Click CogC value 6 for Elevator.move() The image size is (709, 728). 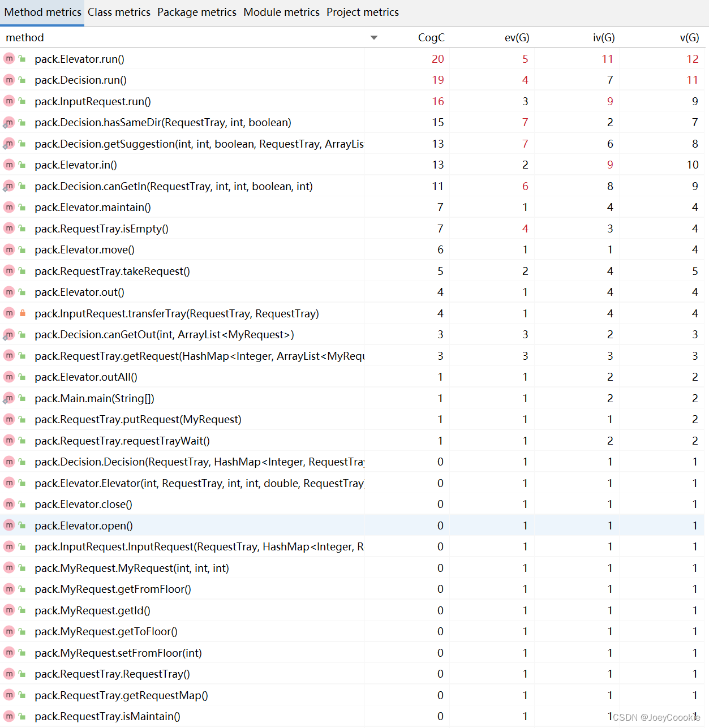(440, 249)
